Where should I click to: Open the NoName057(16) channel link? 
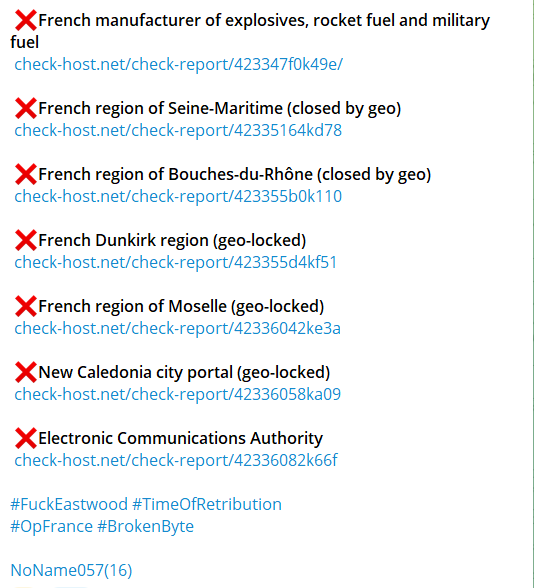click(x=71, y=570)
